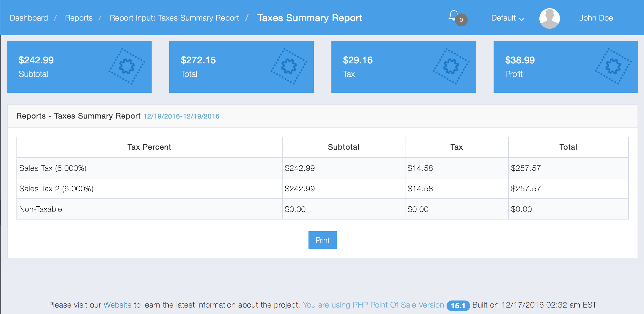Click the Total column header in table
Viewport: 644px width, 314px height.
(568, 147)
